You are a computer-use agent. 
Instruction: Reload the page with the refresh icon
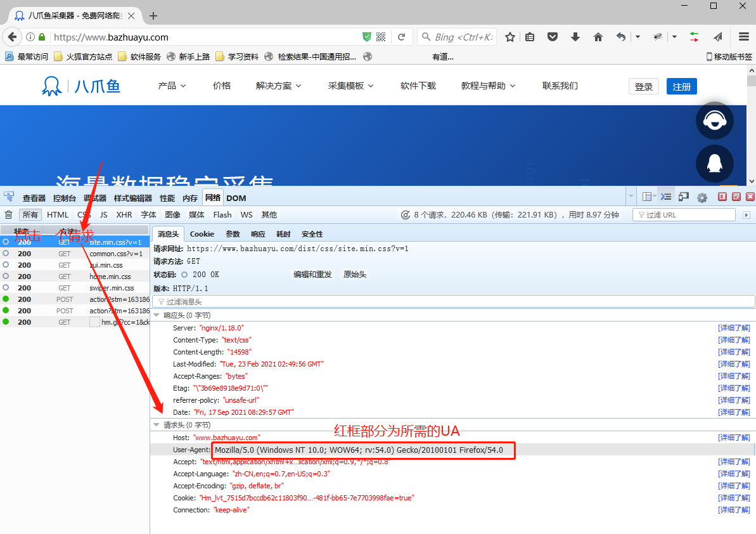[x=401, y=37]
